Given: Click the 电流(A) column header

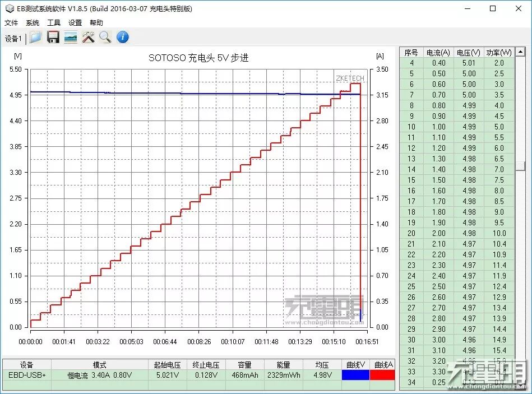Looking at the screenshot, I should [438, 53].
